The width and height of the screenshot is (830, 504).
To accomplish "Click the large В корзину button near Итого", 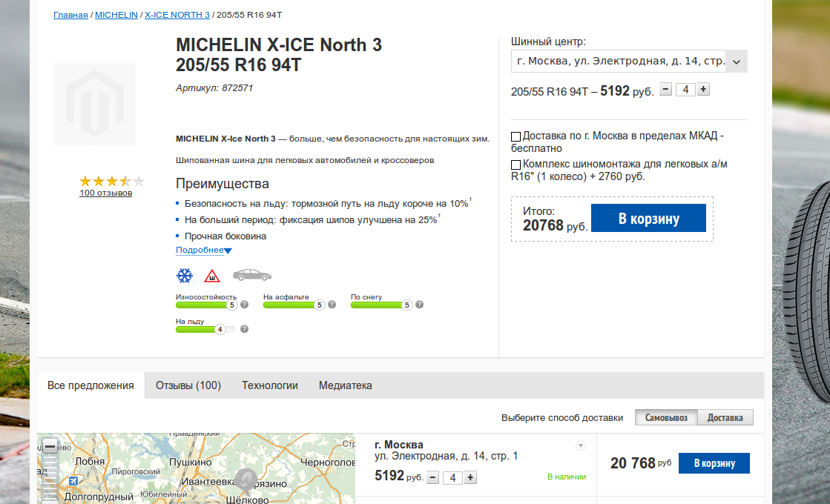I will click(x=648, y=218).
